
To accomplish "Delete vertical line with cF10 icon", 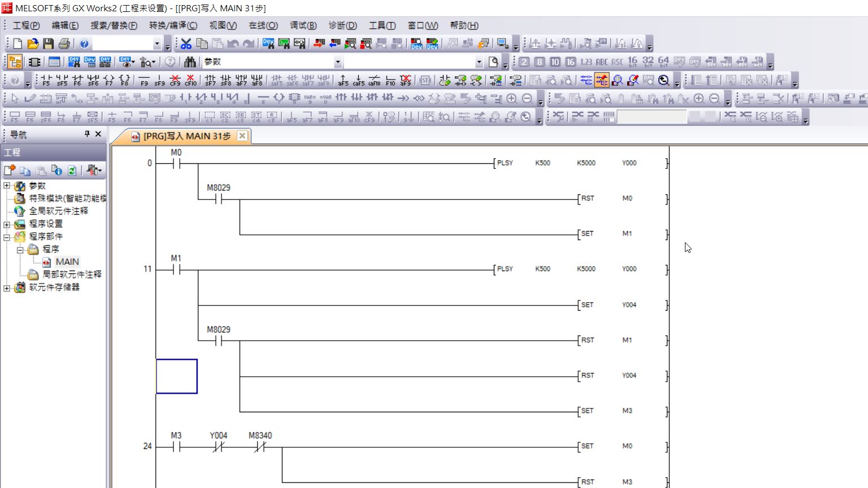I will point(190,80).
